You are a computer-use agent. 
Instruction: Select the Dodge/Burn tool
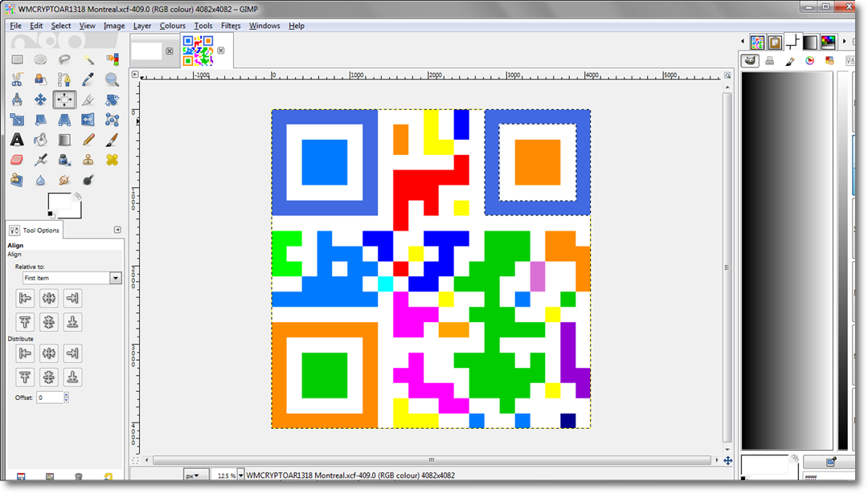88,180
